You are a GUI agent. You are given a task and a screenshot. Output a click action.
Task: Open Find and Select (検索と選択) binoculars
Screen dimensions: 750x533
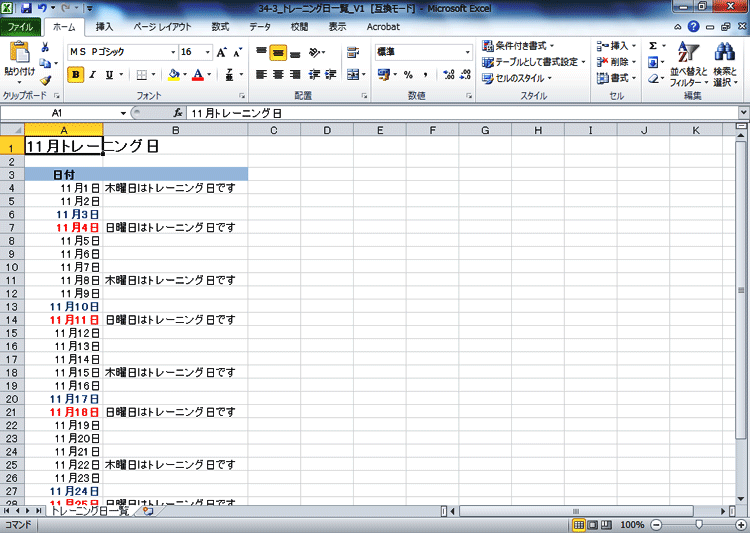tap(725, 64)
